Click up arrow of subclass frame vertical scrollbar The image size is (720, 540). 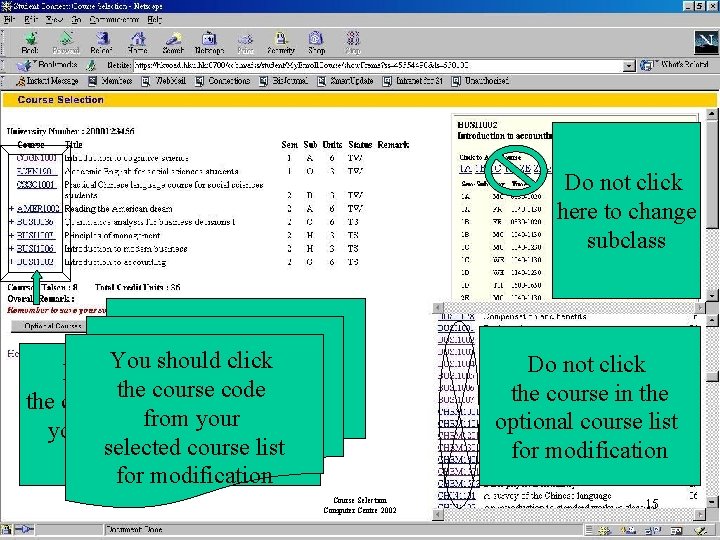(x=712, y=113)
